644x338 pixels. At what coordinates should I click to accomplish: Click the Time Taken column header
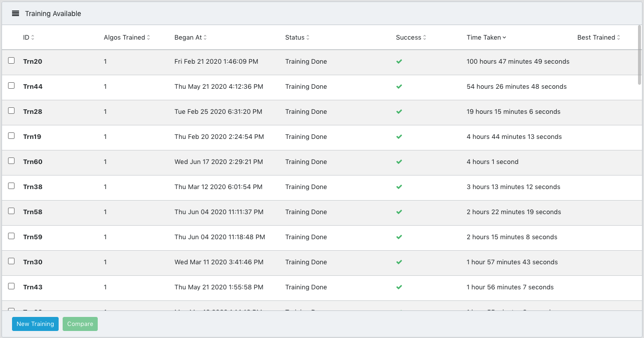[483, 38]
